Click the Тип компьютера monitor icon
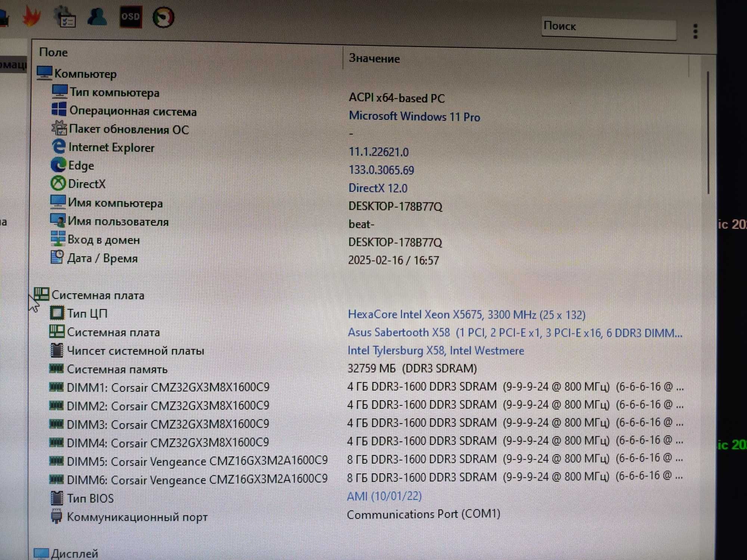 click(60, 91)
